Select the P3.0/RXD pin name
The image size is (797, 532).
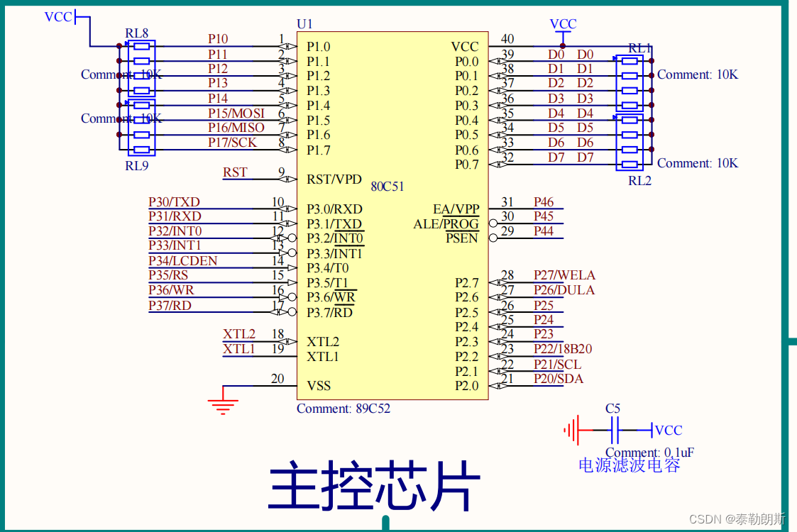pos(334,209)
